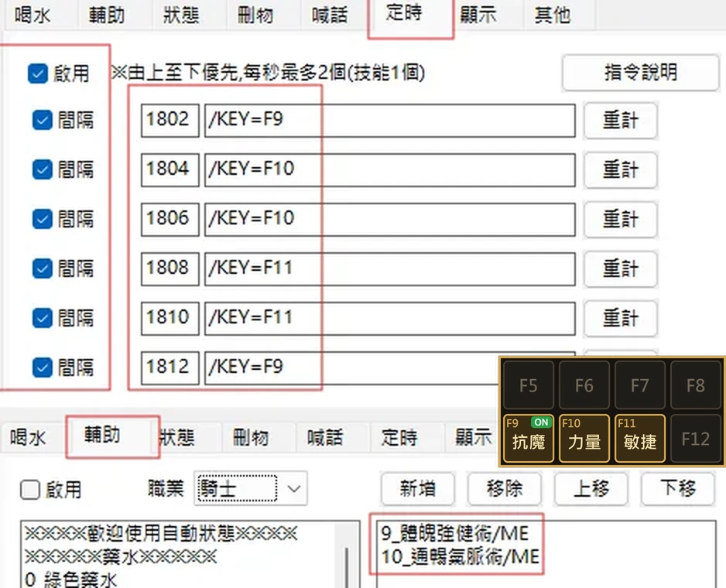The width and height of the screenshot is (726, 588).
Task: Select 綠色藥水 item in left list
Action: point(71,579)
